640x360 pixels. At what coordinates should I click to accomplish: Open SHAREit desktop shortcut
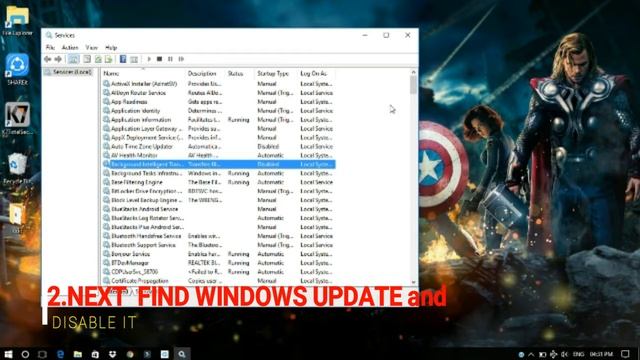point(17,69)
